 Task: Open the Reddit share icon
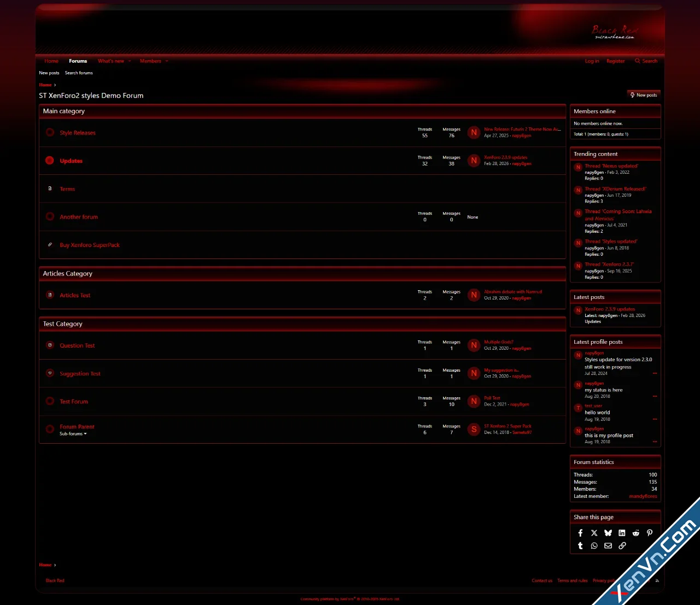coord(635,533)
